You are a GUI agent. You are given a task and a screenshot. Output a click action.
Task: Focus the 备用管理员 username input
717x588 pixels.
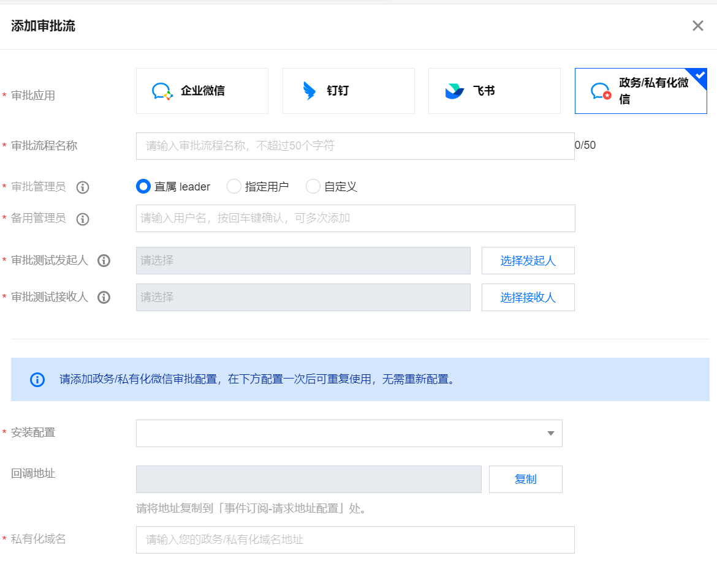click(355, 219)
